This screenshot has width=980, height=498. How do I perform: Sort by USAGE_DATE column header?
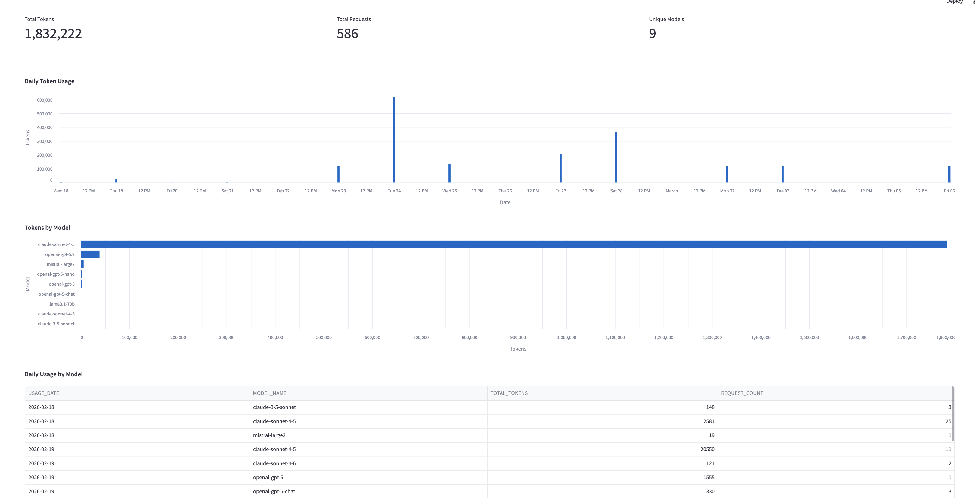coord(43,393)
